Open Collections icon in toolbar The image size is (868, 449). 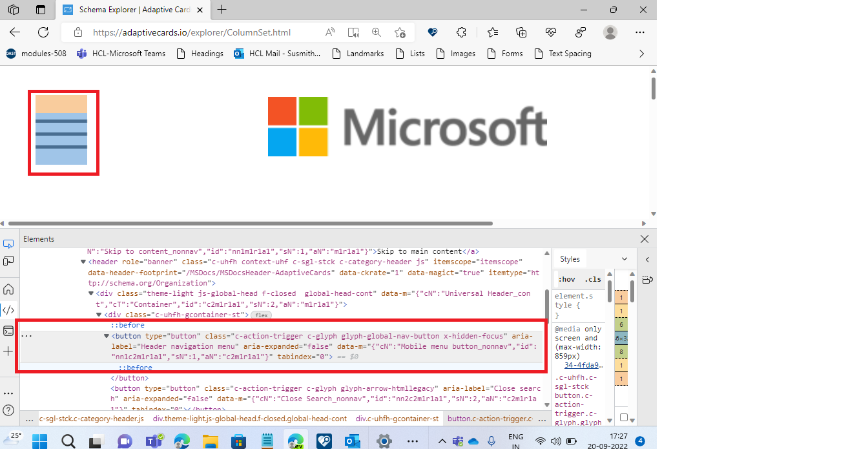click(522, 32)
